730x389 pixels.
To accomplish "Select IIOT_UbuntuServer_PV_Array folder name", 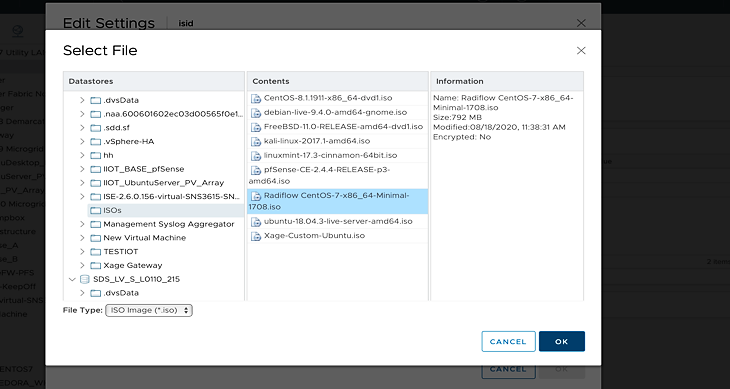I will coord(163,183).
